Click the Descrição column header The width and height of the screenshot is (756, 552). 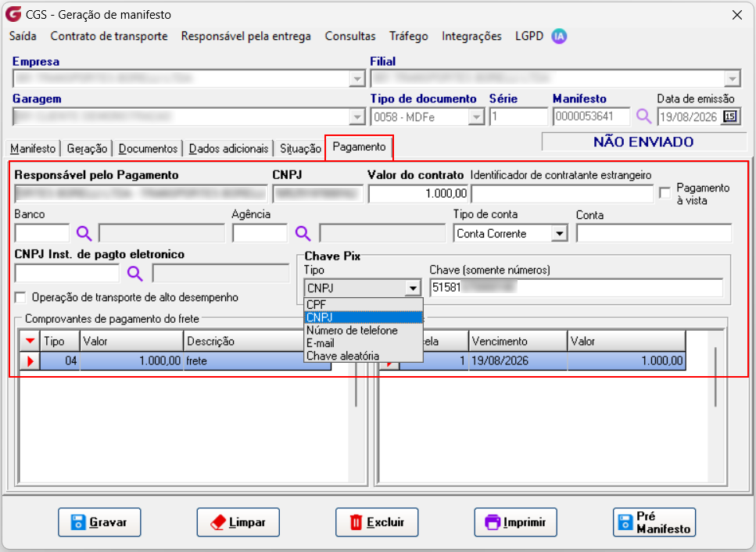(244, 341)
